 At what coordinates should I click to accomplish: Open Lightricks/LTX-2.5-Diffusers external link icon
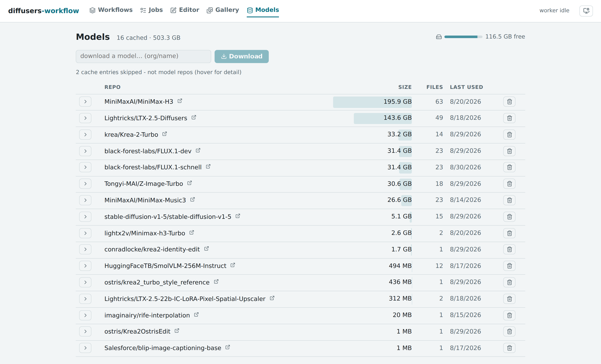pyautogui.click(x=194, y=117)
